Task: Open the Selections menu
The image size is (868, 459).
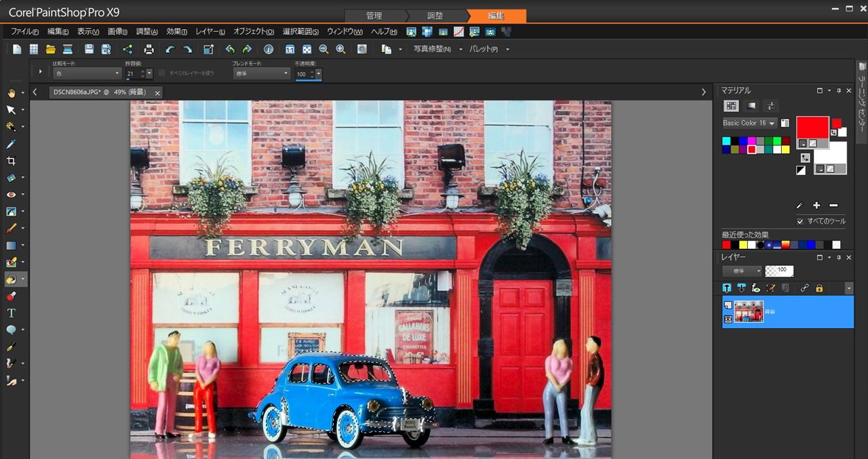Action: pos(300,31)
